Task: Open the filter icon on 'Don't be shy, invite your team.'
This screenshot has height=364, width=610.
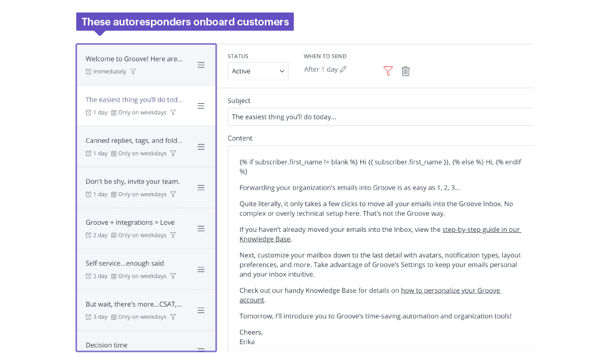Action: click(x=173, y=194)
